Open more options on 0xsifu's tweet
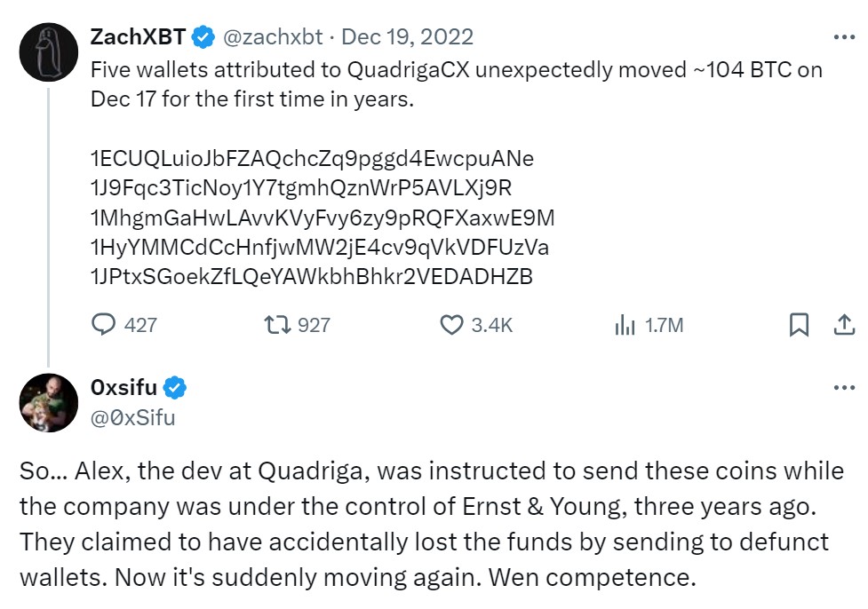The height and width of the screenshot is (609, 868). 842,389
